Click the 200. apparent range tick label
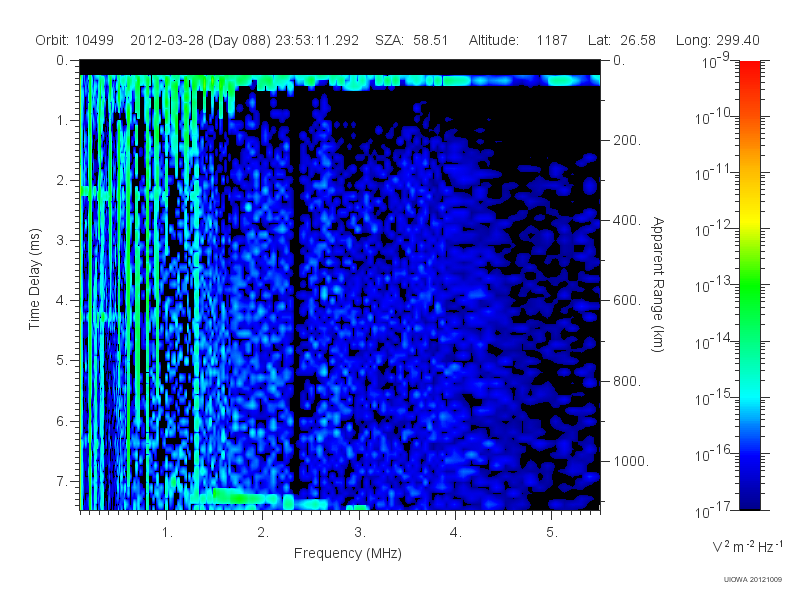 627,140
